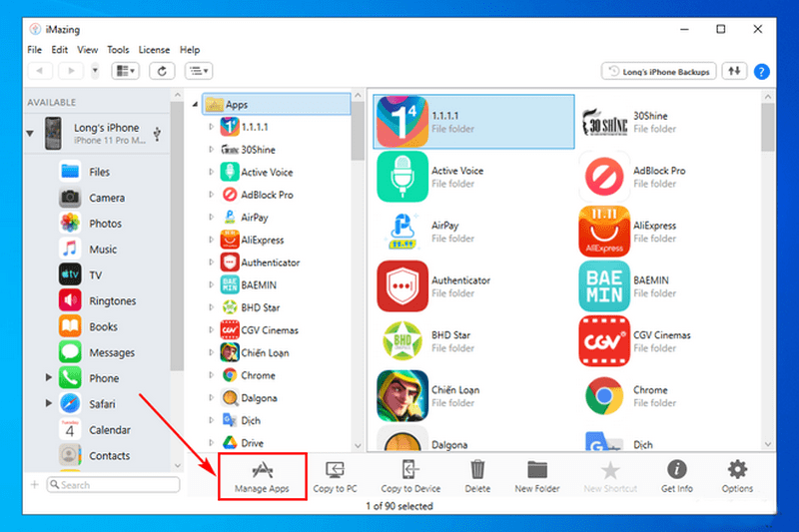Collapse the Apps tree folder

pos(195,105)
